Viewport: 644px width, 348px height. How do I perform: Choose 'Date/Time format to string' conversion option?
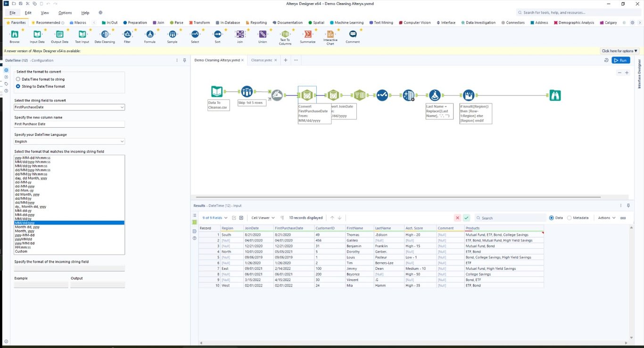pos(18,79)
